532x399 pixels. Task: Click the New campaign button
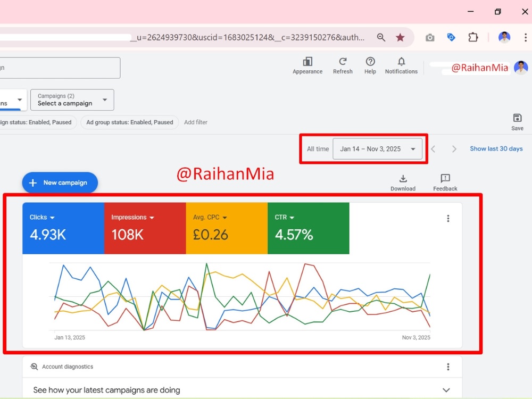point(60,182)
